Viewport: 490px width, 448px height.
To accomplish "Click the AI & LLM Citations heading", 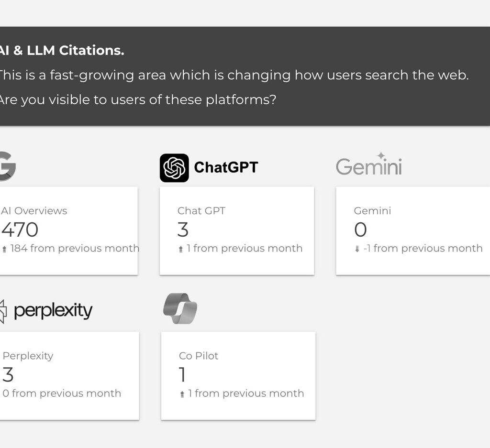I will pos(61,51).
